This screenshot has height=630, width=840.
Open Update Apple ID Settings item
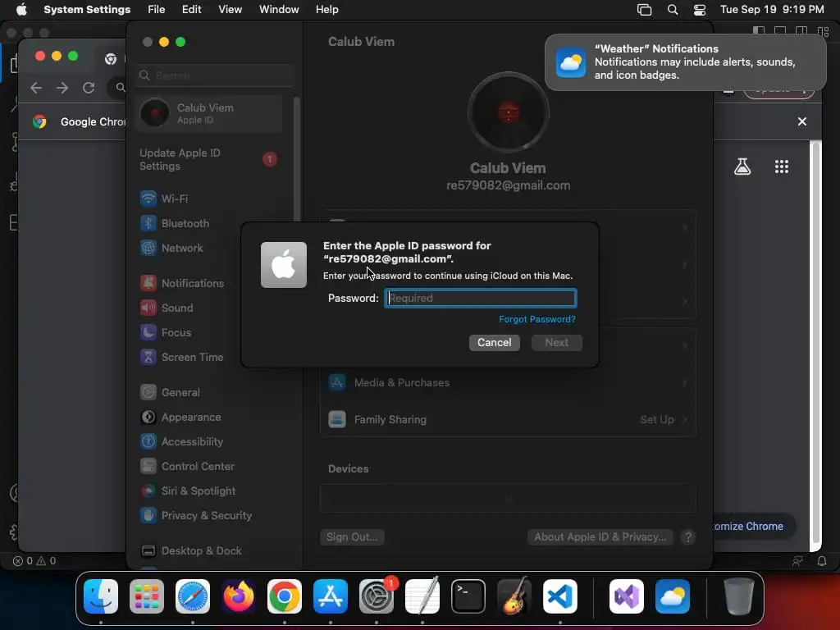(209, 160)
